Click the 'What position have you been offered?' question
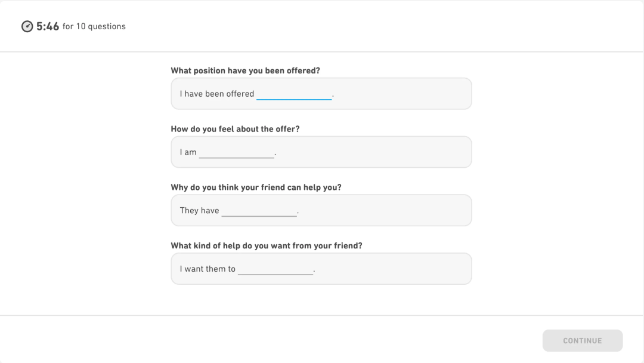 coord(245,70)
